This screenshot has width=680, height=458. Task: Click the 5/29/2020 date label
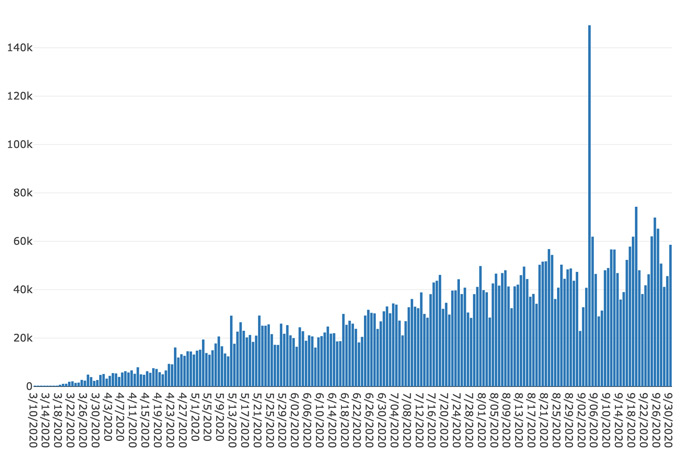282,419
